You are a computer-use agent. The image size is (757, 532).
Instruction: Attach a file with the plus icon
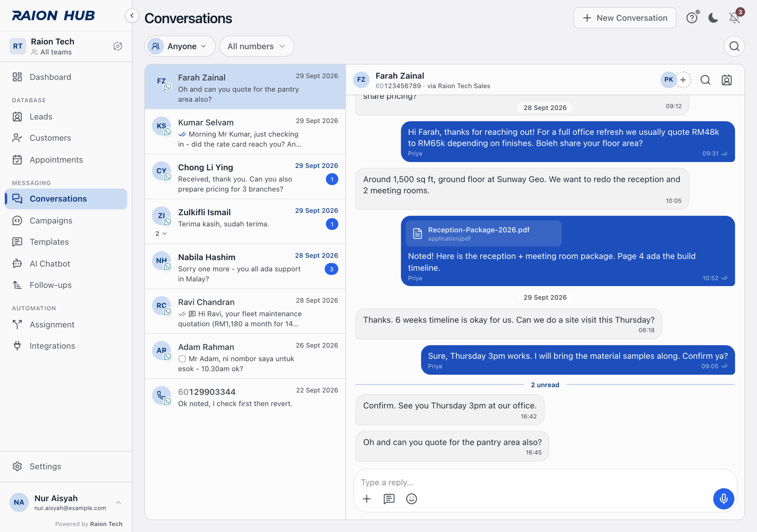click(x=367, y=499)
